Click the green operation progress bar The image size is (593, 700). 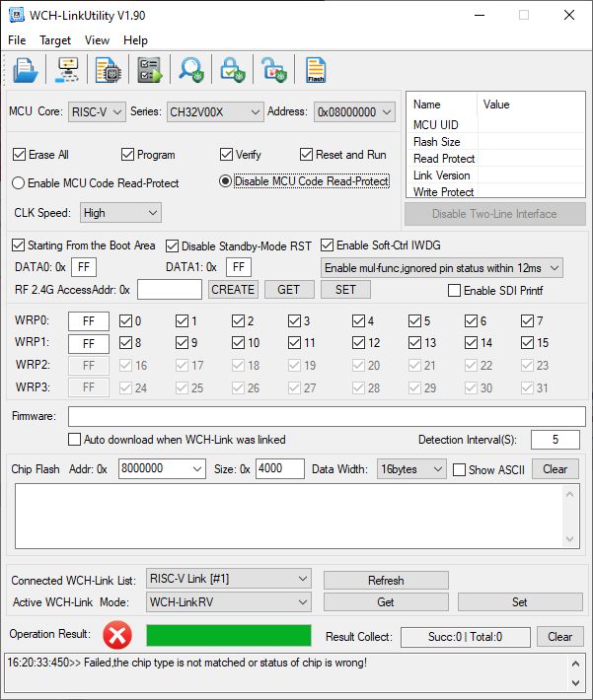[x=228, y=635]
